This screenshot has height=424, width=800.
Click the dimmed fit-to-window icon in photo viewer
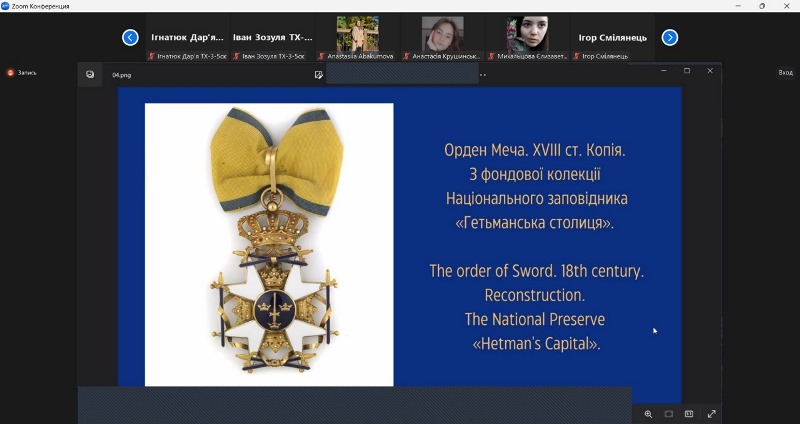point(668,414)
